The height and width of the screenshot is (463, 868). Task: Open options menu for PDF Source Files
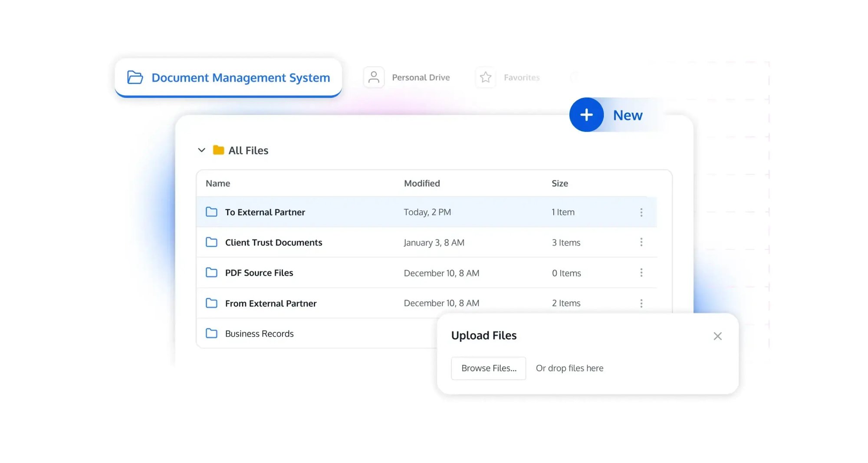tap(641, 273)
